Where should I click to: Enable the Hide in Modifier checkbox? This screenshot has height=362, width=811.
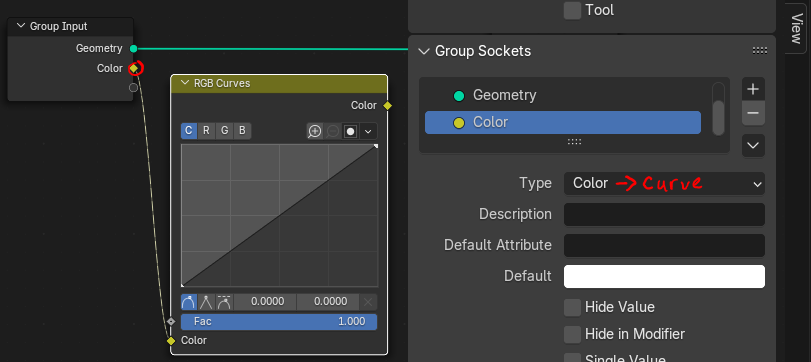[x=573, y=334]
